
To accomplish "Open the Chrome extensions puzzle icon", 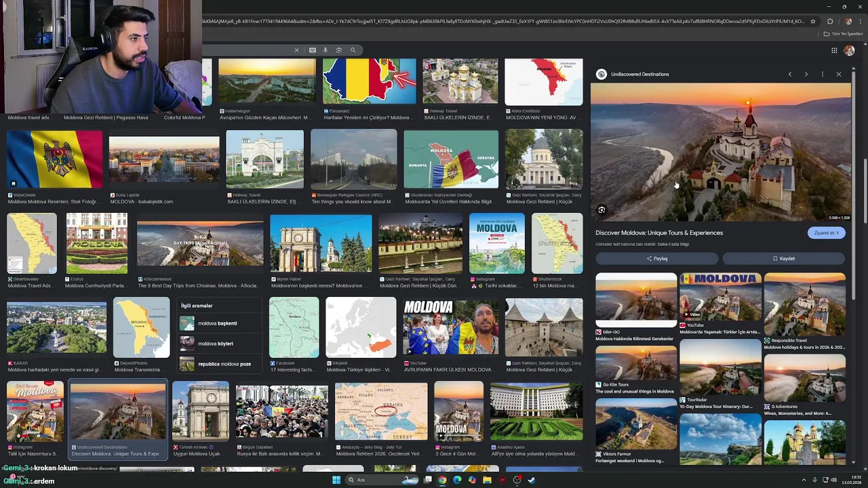I will [x=830, y=21].
